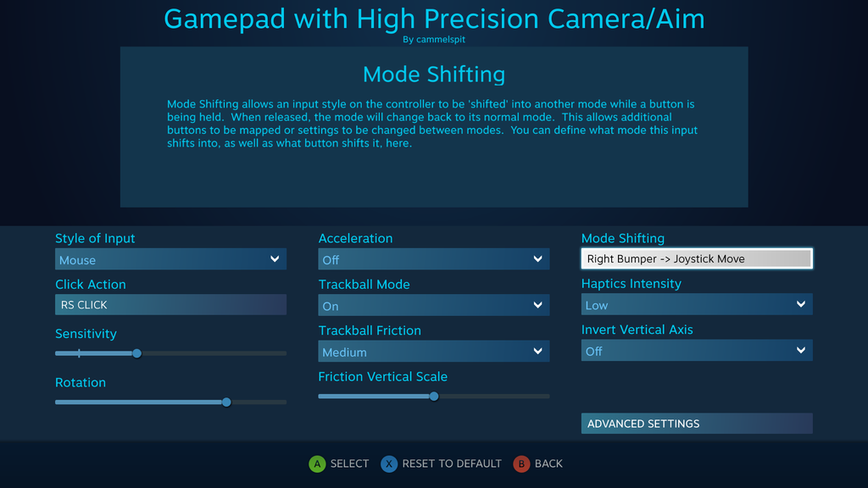Open Advanced Settings
This screenshot has width=868, height=488.
(x=697, y=424)
